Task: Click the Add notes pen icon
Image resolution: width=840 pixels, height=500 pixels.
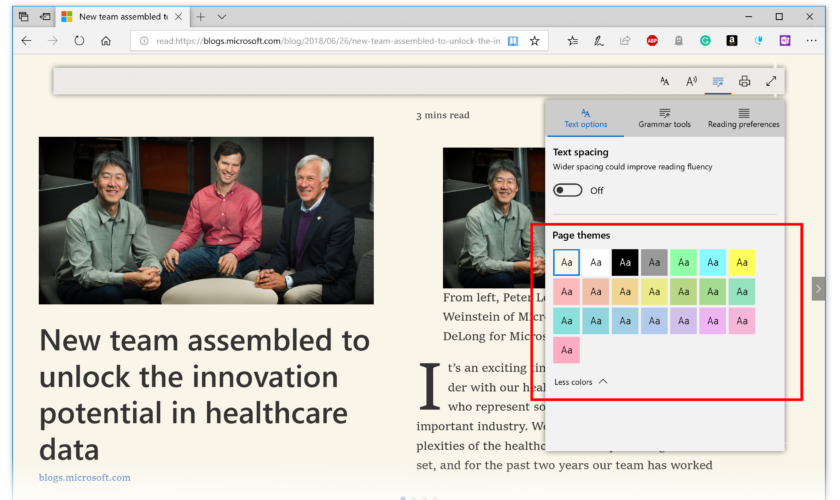Action: [x=598, y=41]
